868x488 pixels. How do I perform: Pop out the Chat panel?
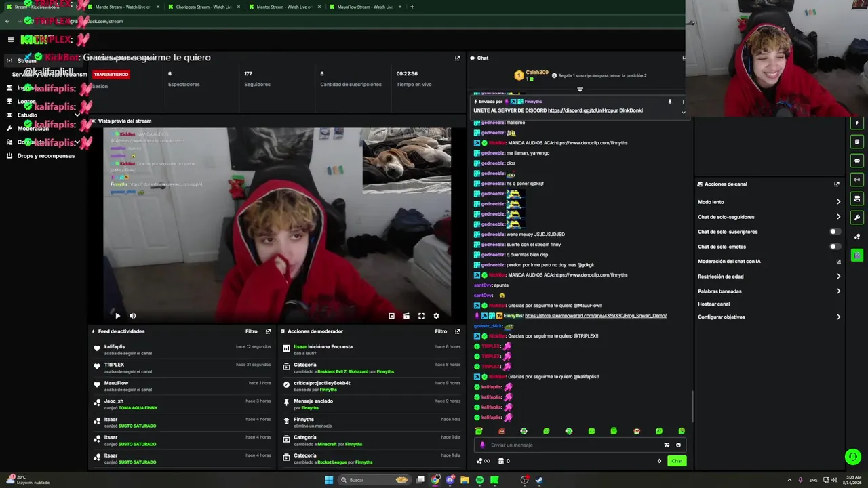pos(683,58)
